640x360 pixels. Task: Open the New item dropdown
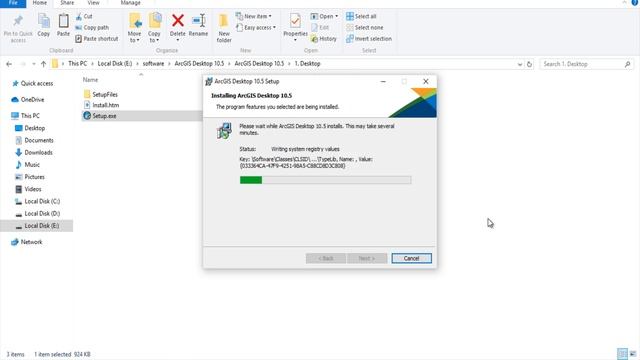pos(253,16)
